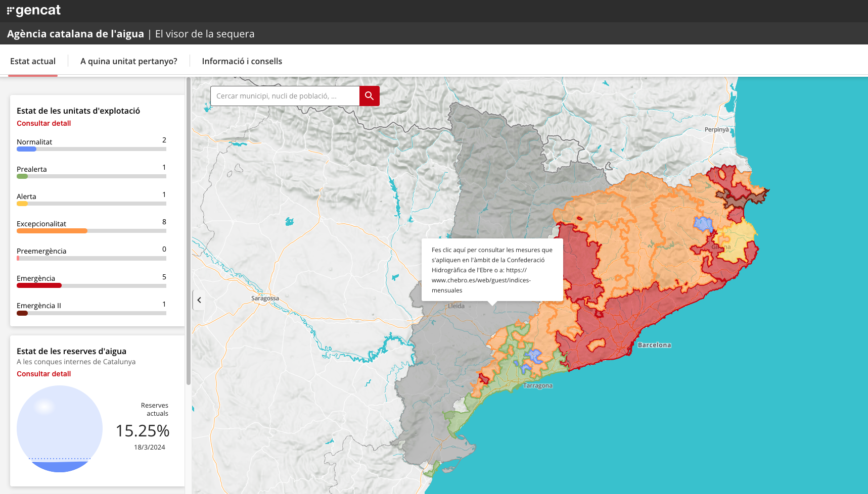Click the Emergència II dark red bar
This screenshot has height=494, width=868.
tap(22, 313)
